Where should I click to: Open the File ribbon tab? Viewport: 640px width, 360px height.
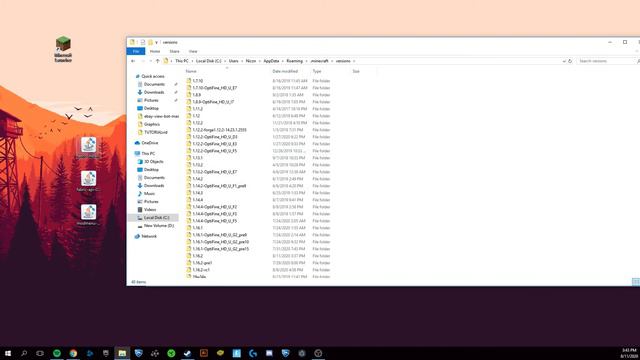[x=136, y=51]
